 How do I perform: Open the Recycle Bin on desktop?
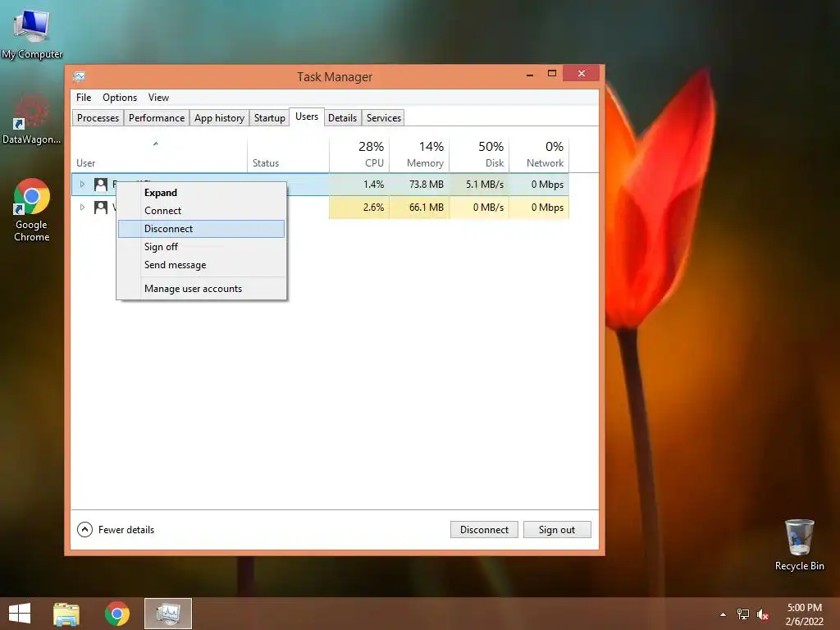pos(799,545)
